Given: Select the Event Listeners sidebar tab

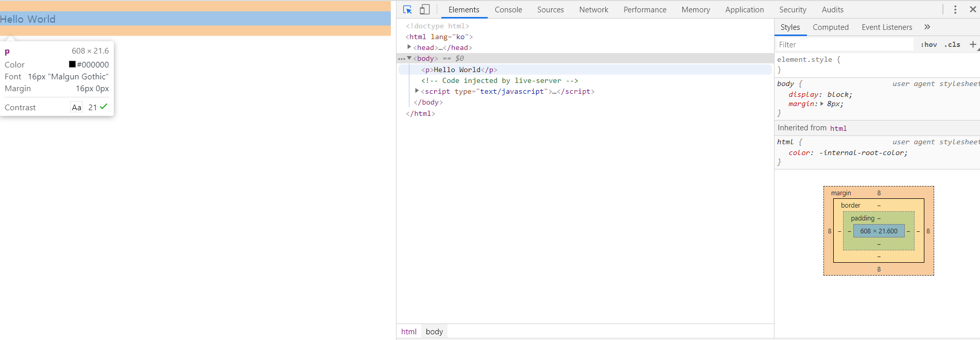Looking at the screenshot, I should point(887,27).
